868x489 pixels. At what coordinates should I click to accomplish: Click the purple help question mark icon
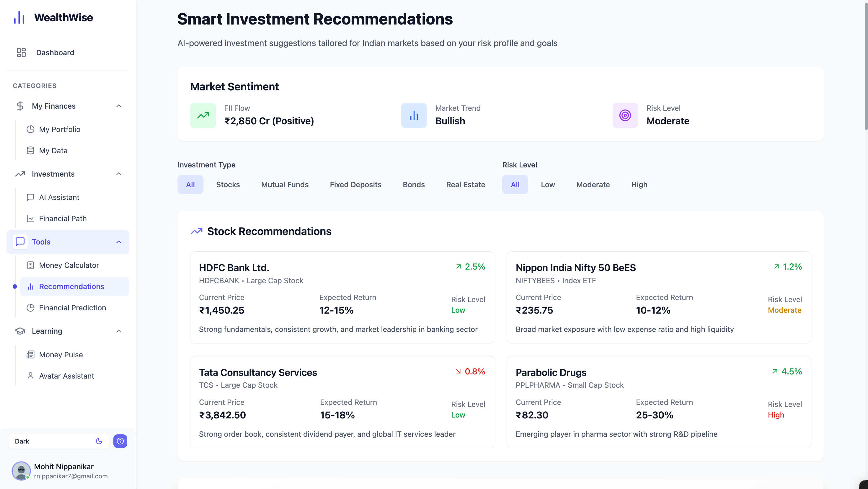(x=120, y=441)
